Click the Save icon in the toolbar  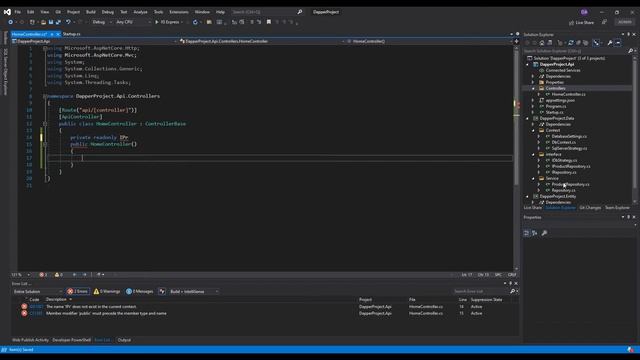[51, 22]
